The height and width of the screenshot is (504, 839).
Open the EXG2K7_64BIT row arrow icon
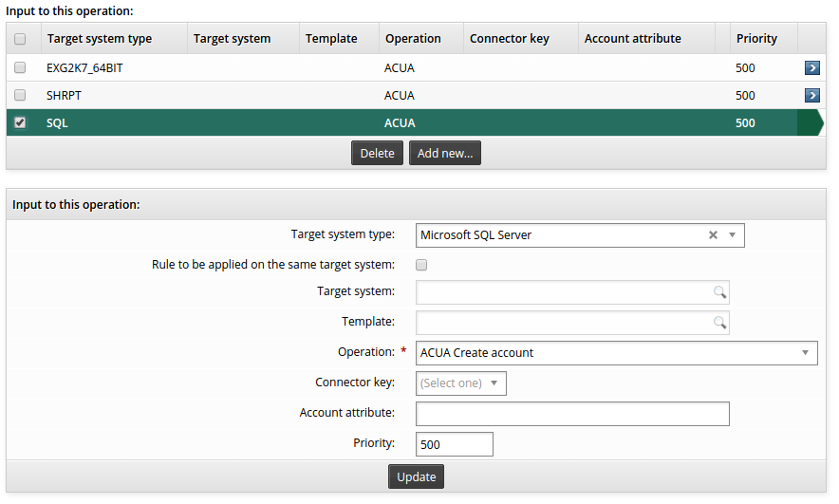(x=811, y=68)
